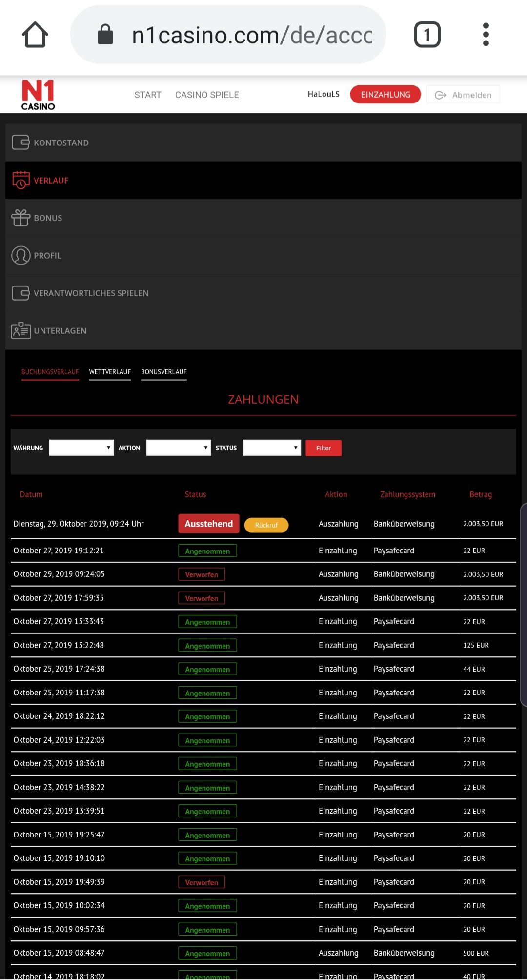Click the yellow Rückruf button
Screen dimensions: 527x980
[x=266, y=525]
